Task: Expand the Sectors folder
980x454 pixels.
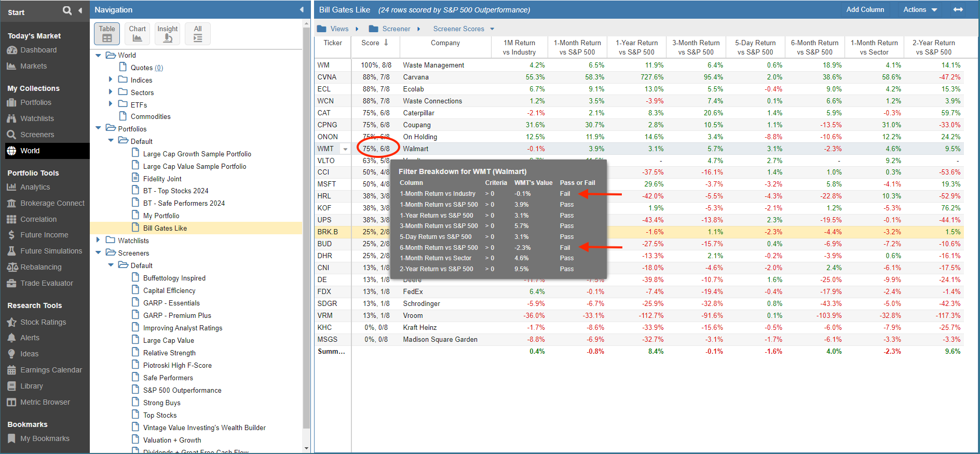Action: coord(111,92)
